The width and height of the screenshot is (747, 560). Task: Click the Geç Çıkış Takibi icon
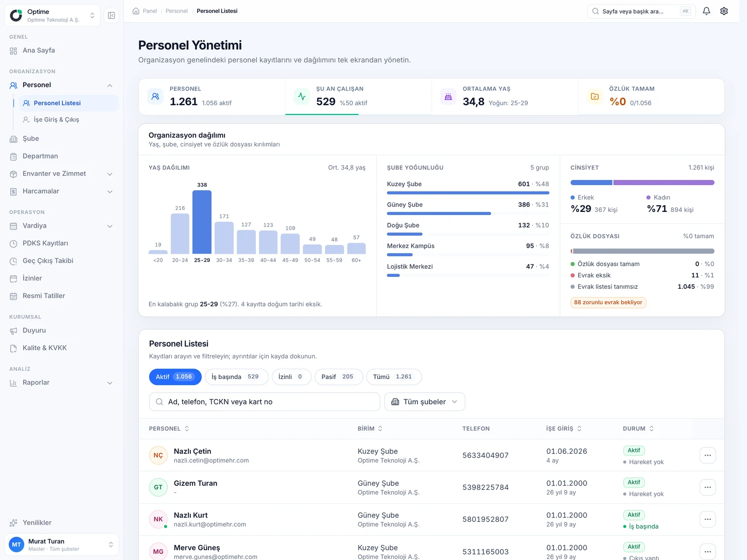point(13,261)
